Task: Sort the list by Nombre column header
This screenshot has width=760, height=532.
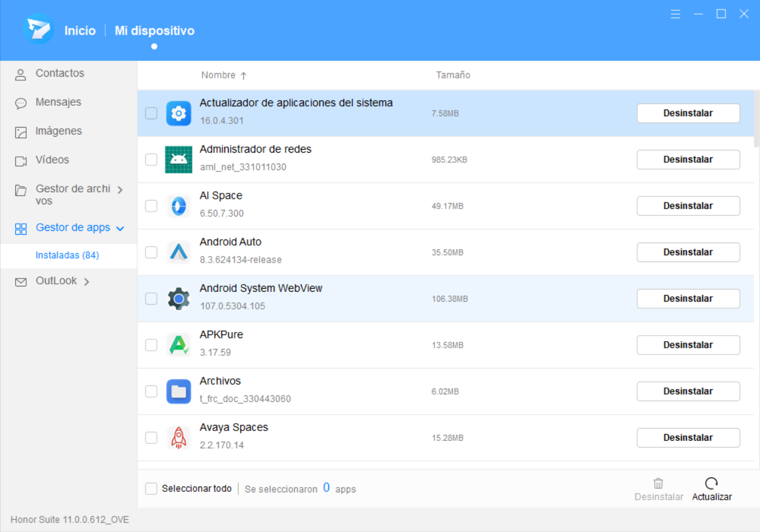Action: tap(219, 75)
